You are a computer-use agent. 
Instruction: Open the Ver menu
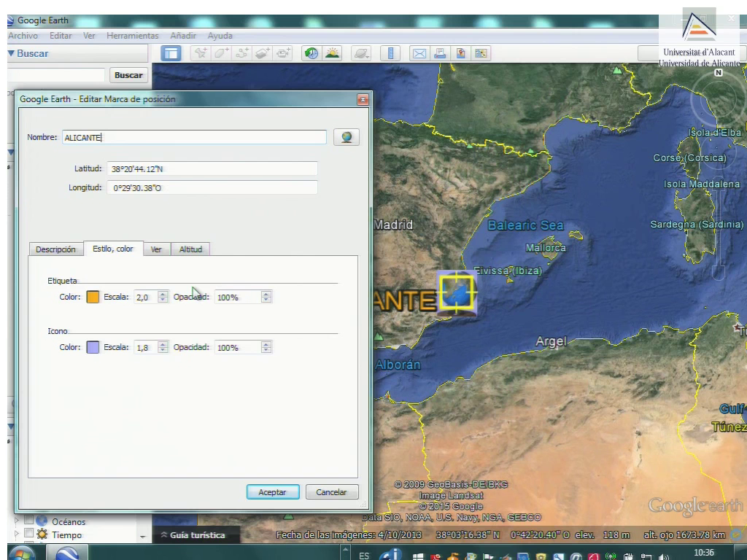coord(89,36)
